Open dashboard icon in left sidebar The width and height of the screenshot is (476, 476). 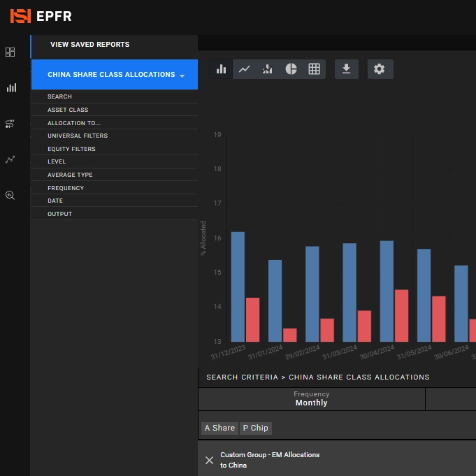click(10, 52)
